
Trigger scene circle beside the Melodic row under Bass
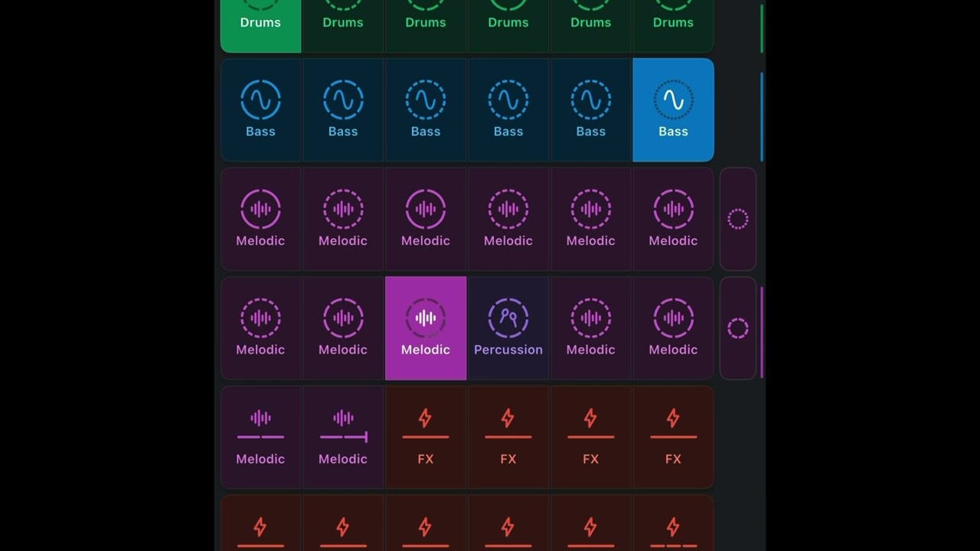[738, 220]
